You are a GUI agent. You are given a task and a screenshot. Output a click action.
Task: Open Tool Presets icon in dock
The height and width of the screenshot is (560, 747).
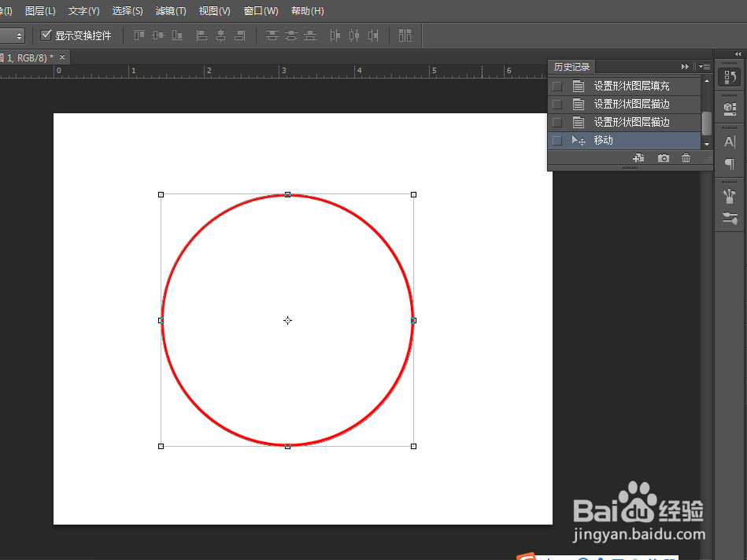pos(730,218)
